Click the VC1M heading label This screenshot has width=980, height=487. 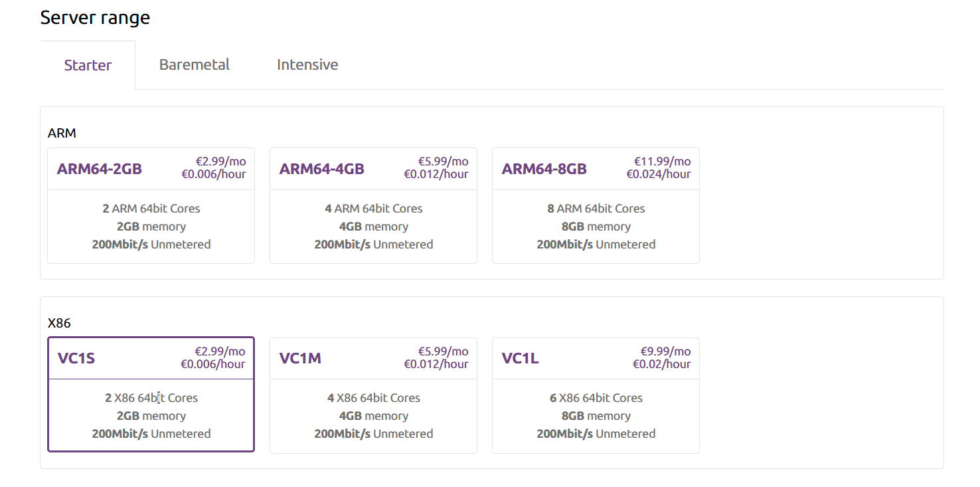point(300,359)
